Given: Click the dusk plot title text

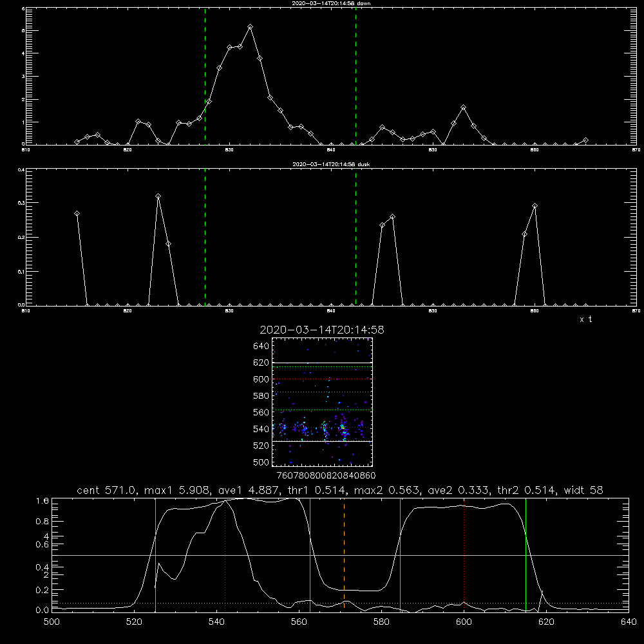Looking at the screenshot, I should point(331,164).
